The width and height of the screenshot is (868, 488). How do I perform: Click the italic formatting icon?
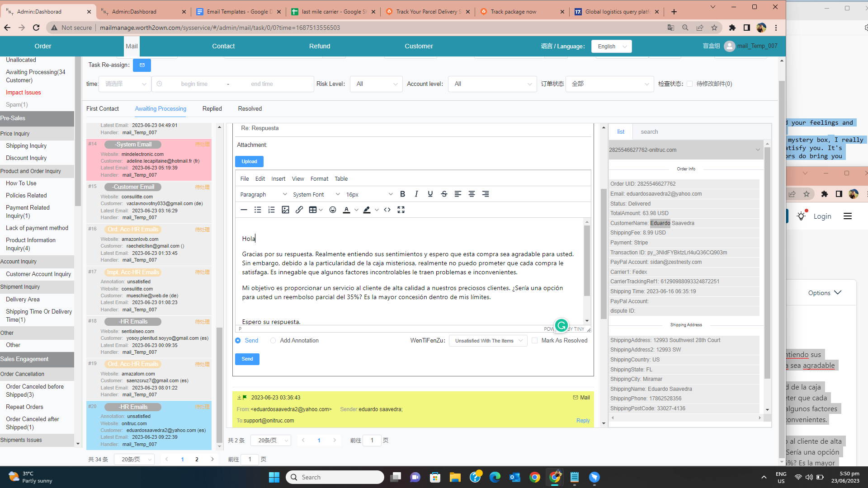[x=416, y=194]
